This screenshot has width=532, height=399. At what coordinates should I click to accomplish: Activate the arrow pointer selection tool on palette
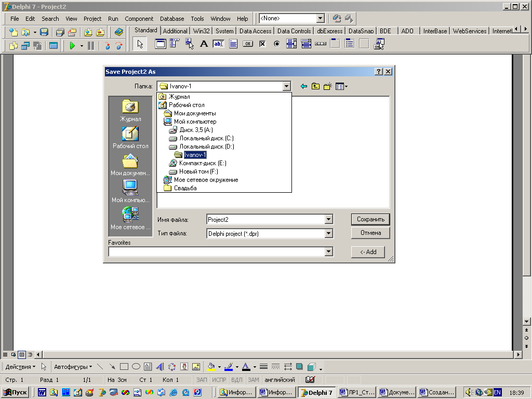click(140, 44)
